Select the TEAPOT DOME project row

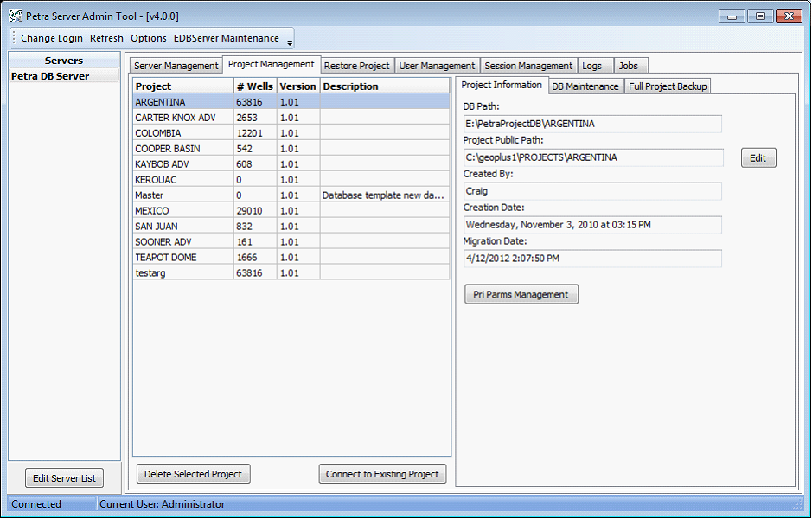(165, 258)
